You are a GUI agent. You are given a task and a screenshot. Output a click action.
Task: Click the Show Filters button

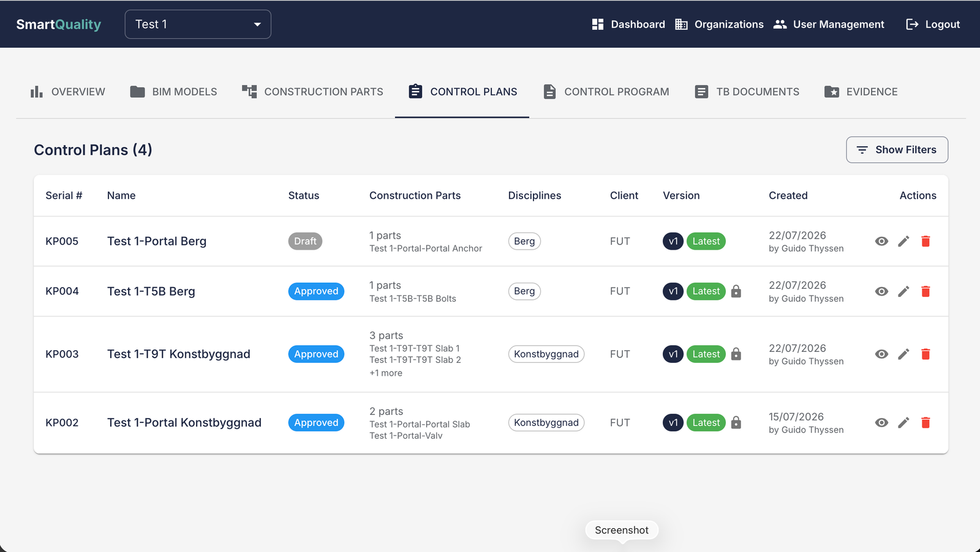(897, 150)
